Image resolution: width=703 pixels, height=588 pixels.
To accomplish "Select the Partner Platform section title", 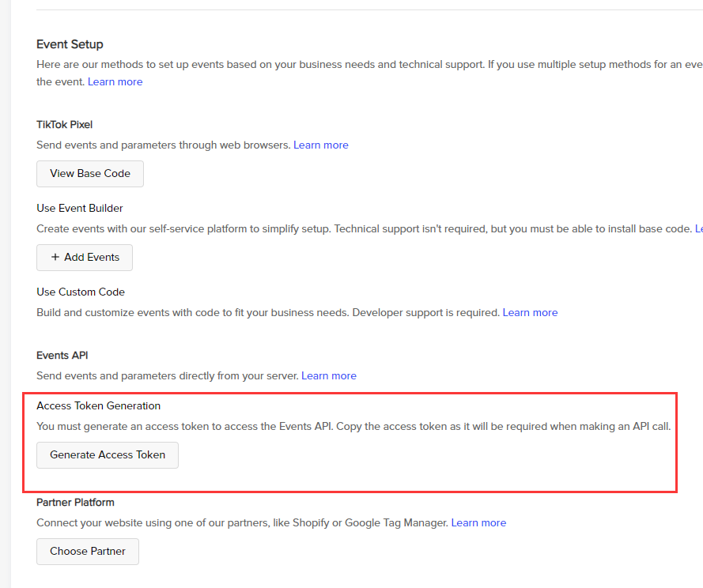I will click(x=75, y=503).
